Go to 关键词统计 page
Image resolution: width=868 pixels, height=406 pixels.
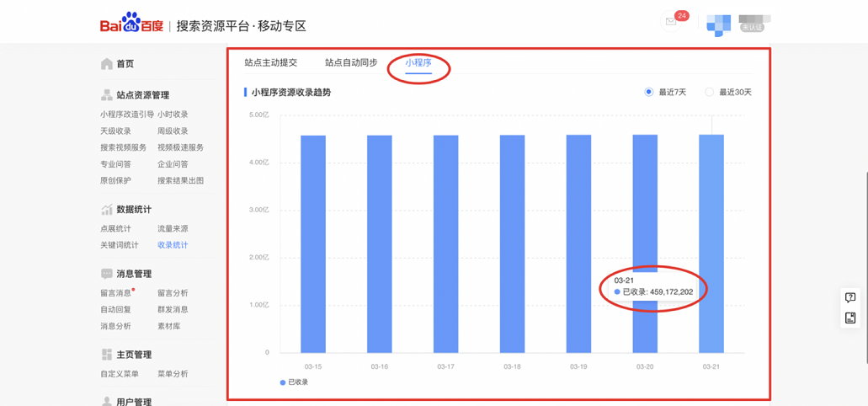120,245
